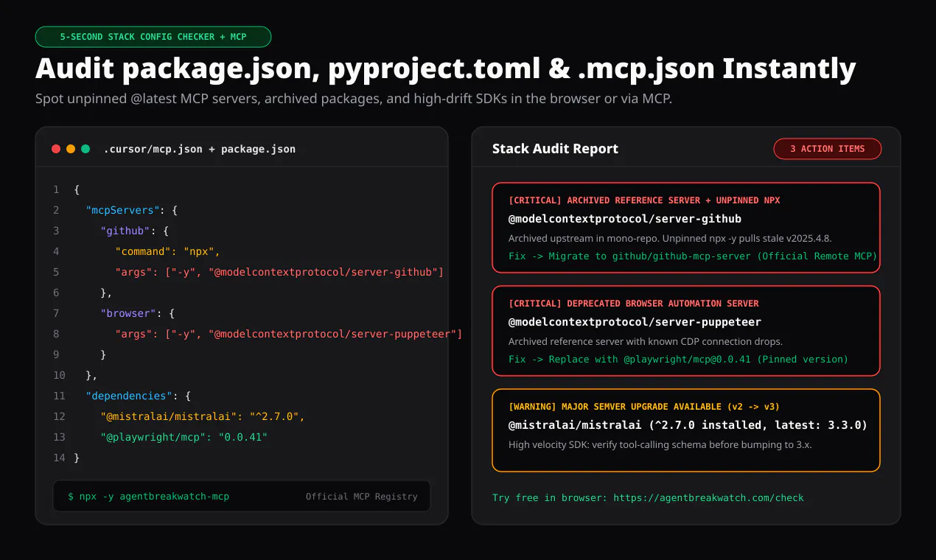Click the server-puppeteer args line in the code

(288, 335)
